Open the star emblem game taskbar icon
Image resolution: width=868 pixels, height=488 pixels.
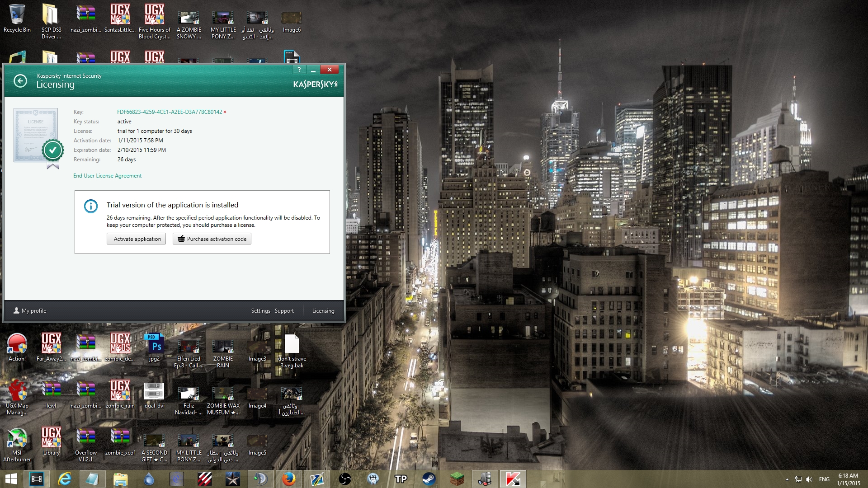232,479
